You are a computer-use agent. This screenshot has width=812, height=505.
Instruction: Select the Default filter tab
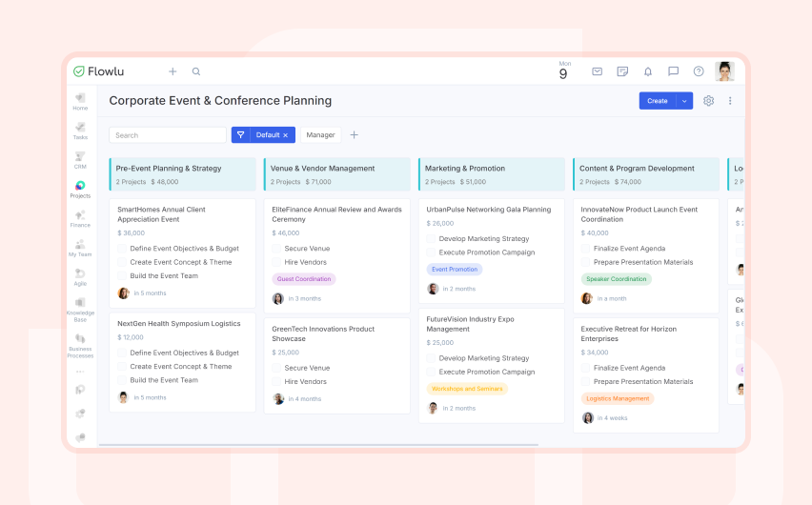[x=268, y=135]
